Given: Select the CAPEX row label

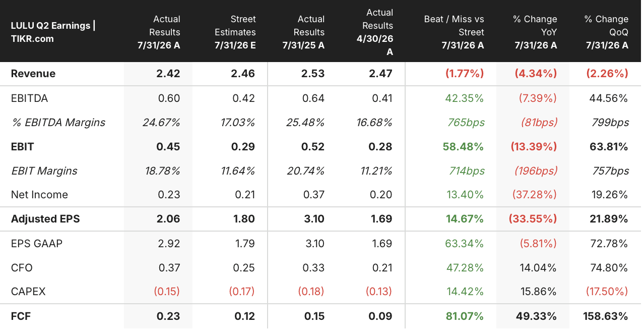Looking at the screenshot, I should [x=28, y=292].
